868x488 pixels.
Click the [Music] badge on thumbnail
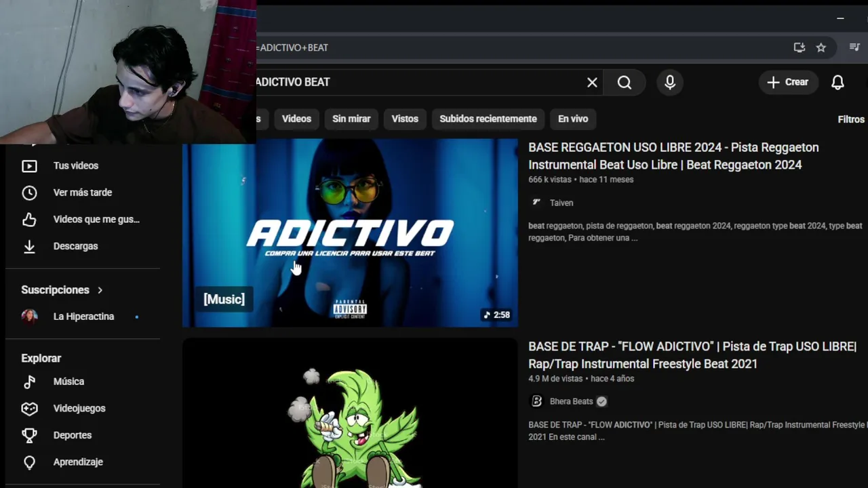(x=224, y=299)
